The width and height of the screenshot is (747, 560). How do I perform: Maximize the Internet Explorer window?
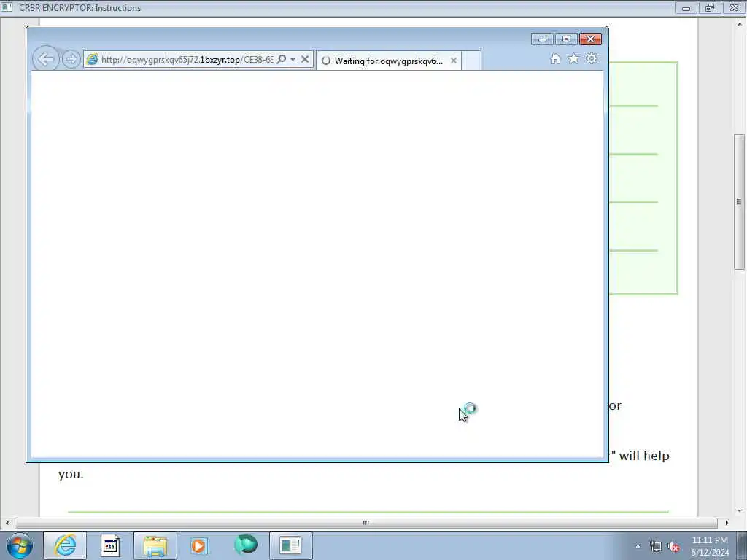coord(566,39)
